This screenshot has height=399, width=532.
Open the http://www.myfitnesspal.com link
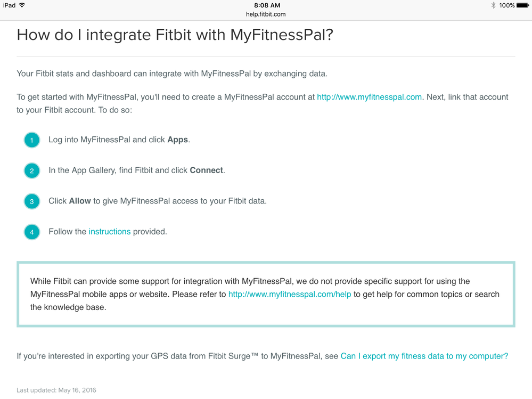[369, 97]
